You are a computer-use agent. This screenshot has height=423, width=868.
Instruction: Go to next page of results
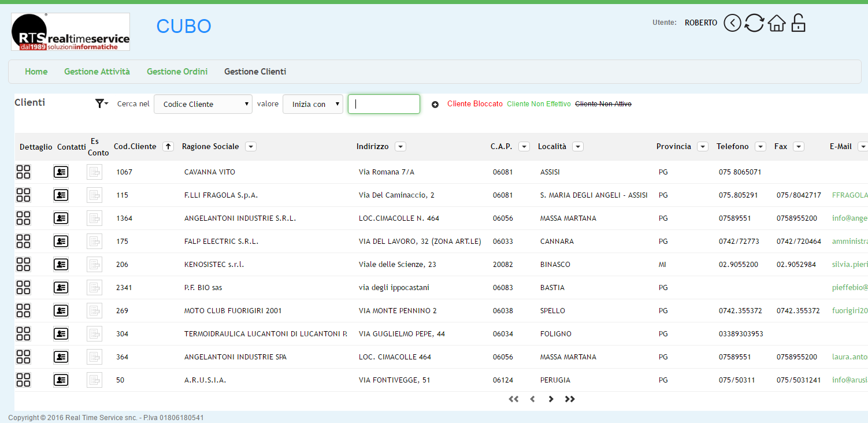(551, 399)
